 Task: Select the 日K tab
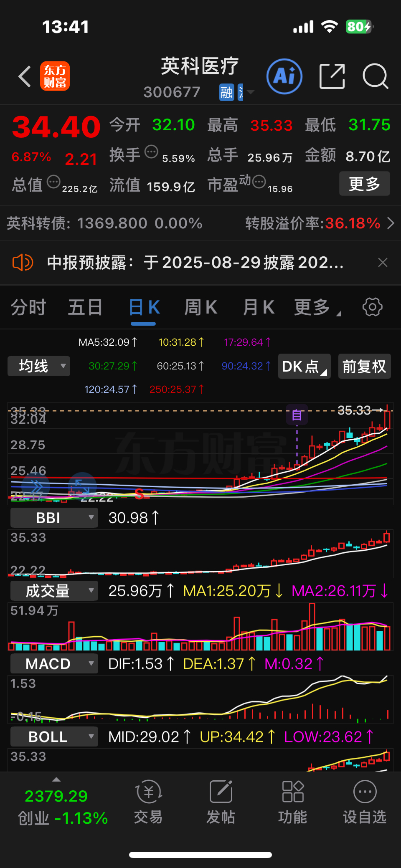click(x=144, y=308)
